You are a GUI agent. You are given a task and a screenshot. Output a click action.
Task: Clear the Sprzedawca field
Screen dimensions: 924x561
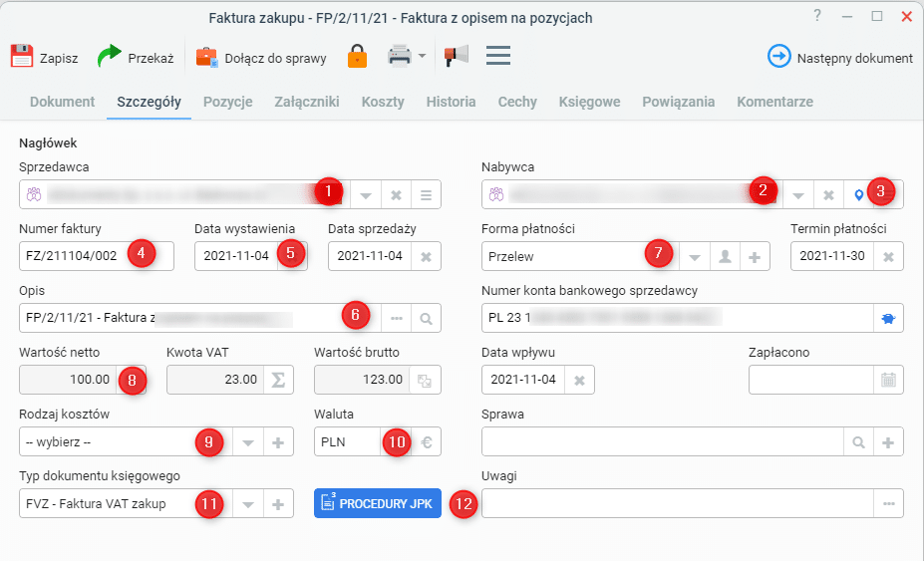[396, 195]
